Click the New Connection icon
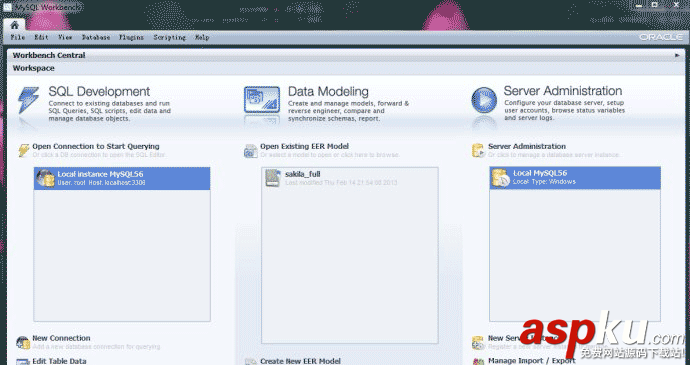The image size is (690, 365). [x=23, y=342]
